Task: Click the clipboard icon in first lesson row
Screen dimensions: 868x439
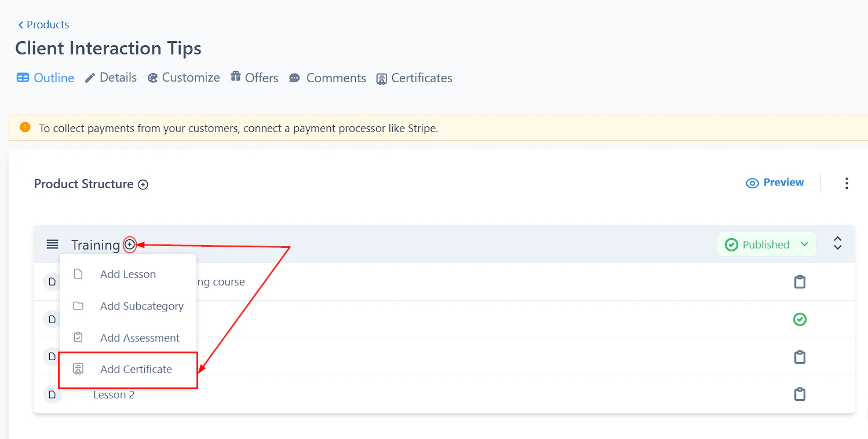Action: tap(800, 282)
